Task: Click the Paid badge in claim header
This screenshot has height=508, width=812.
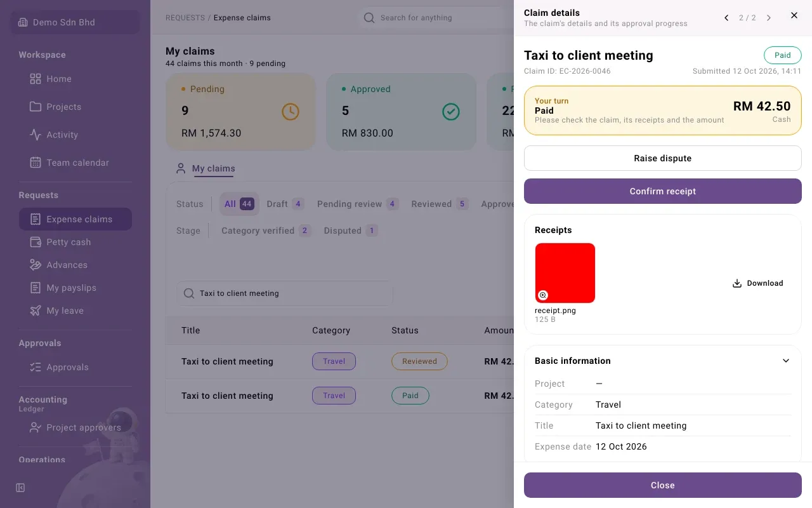Action: click(783, 55)
